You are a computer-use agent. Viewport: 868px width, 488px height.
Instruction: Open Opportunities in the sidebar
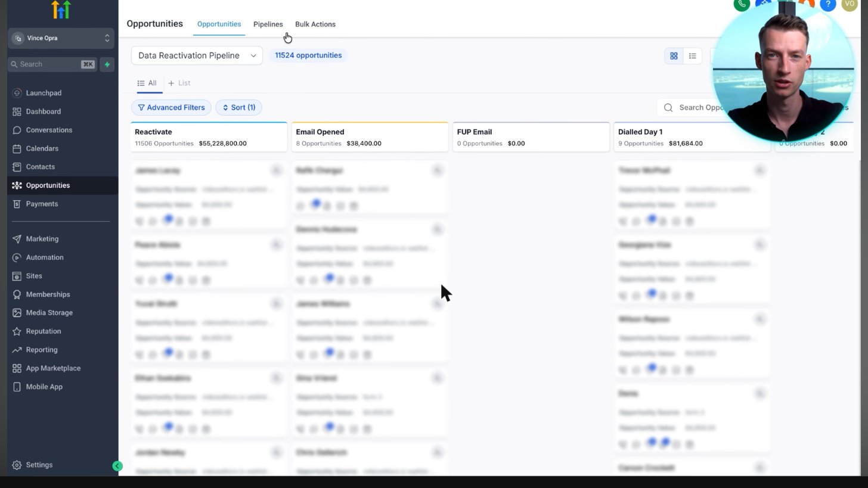pyautogui.click(x=48, y=185)
